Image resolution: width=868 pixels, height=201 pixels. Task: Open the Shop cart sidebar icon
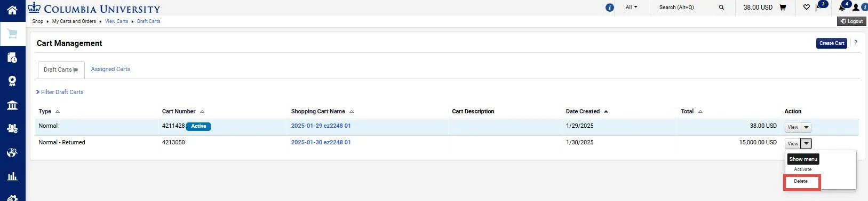(12, 34)
